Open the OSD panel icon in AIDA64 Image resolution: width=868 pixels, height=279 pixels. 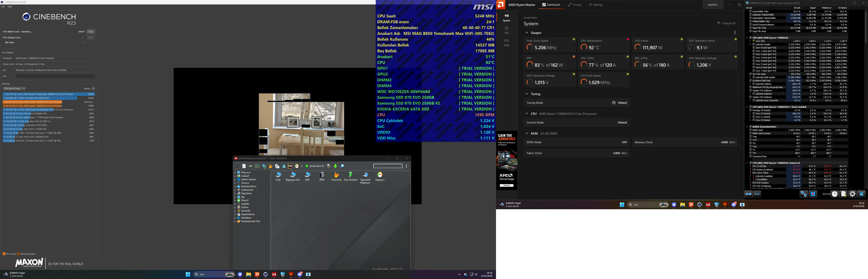tap(290, 166)
